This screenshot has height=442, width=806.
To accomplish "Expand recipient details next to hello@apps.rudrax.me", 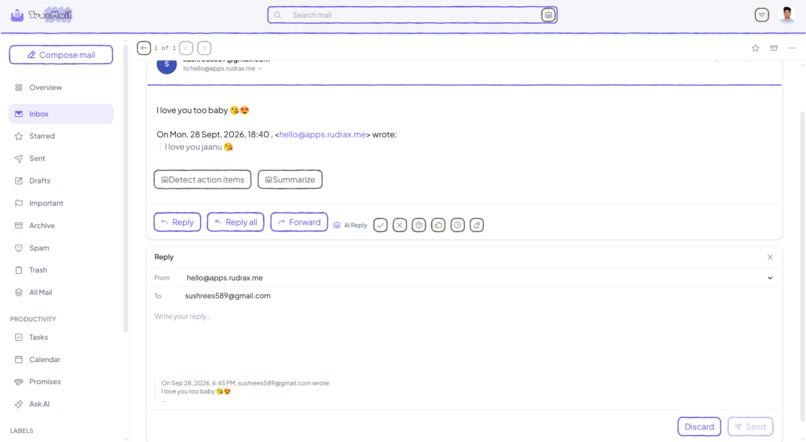I will (x=260, y=68).
